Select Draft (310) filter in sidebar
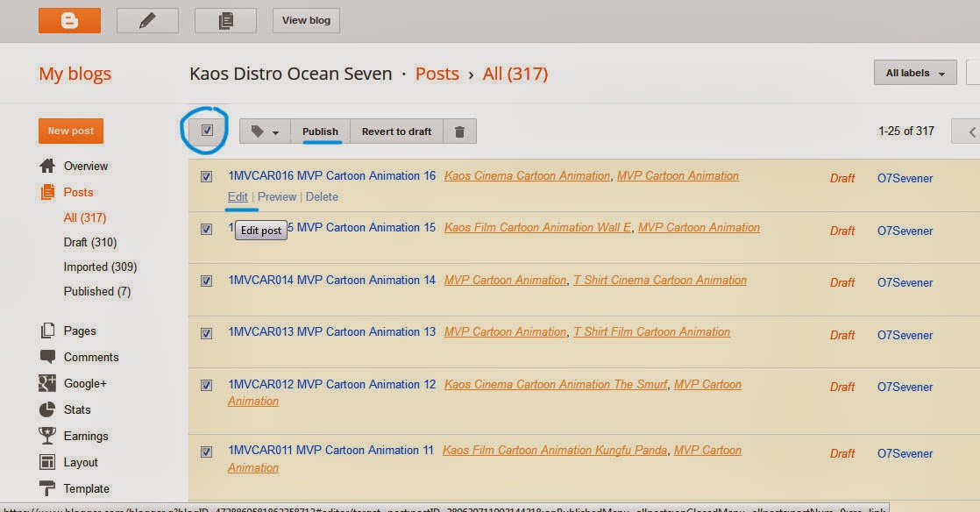 pyautogui.click(x=89, y=242)
